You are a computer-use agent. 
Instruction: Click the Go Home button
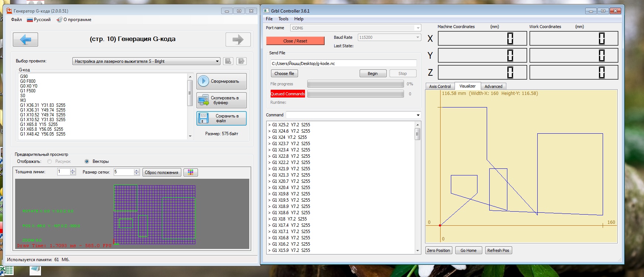pos(469,250)
